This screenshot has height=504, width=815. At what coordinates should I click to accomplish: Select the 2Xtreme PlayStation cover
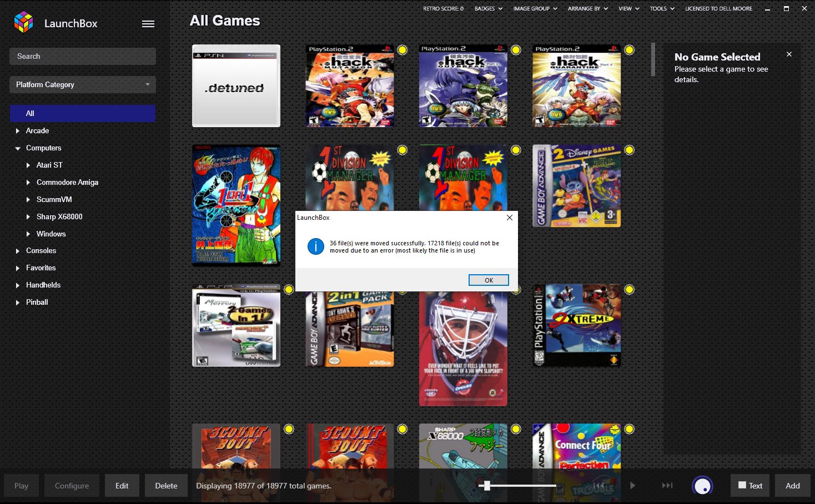click(x=576, y=325)
